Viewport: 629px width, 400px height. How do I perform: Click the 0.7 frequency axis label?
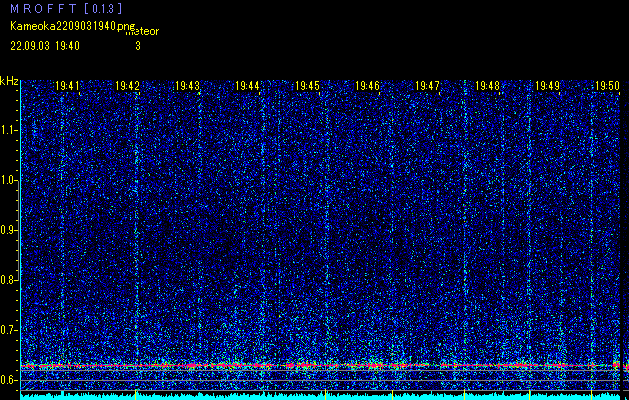click(9, 330)
